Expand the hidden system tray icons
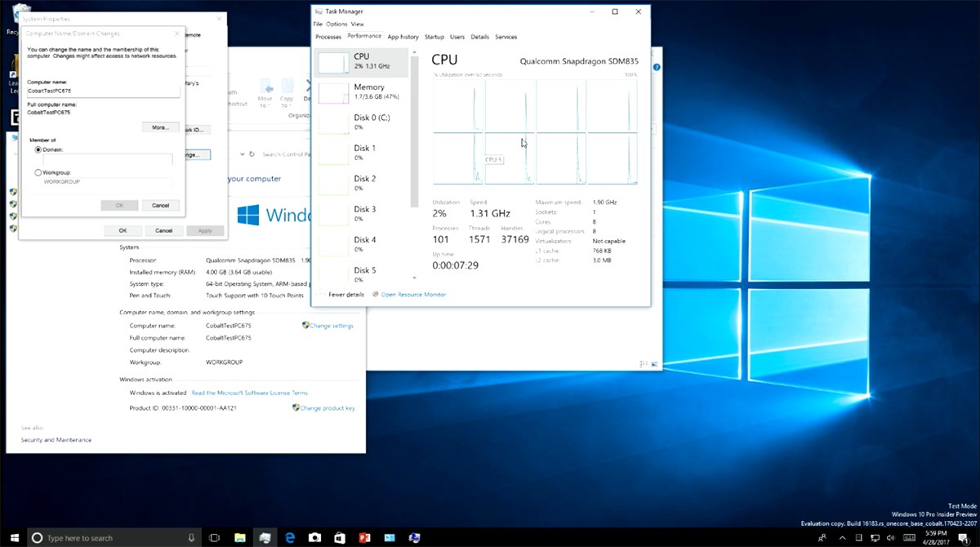The image size is (980, 547). 843,538
